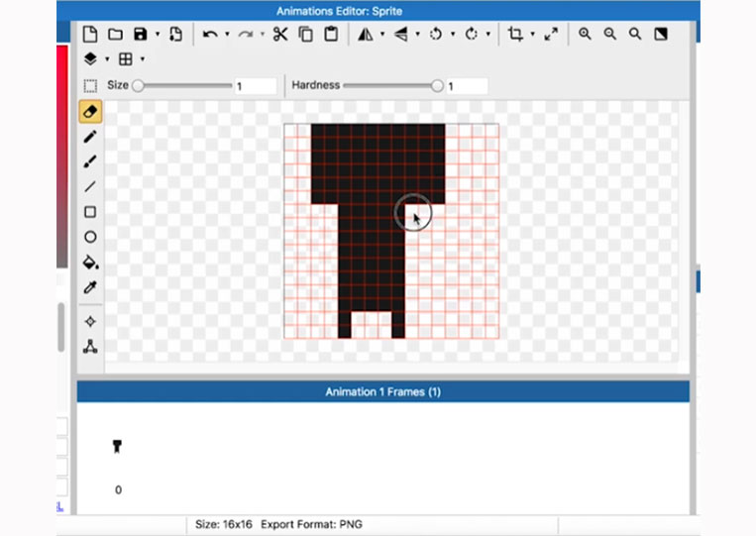Open the redo history dropdown arrow

[x=263, y=35]
